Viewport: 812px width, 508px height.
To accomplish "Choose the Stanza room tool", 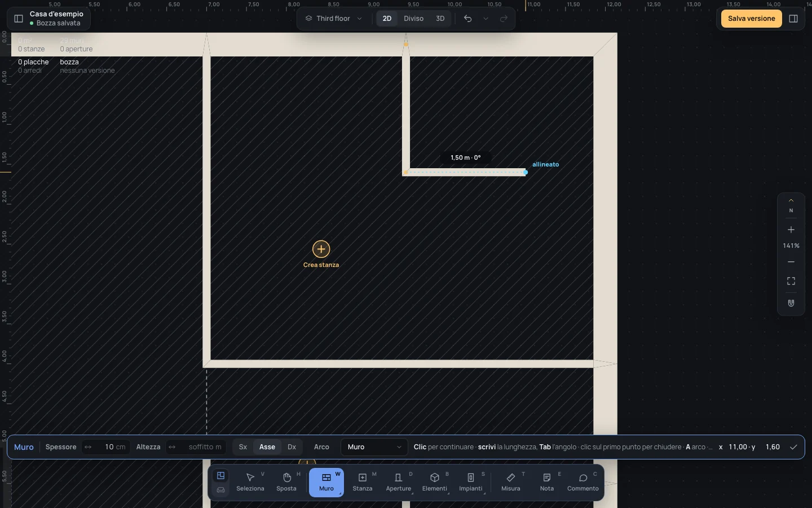I will (363, 483).
